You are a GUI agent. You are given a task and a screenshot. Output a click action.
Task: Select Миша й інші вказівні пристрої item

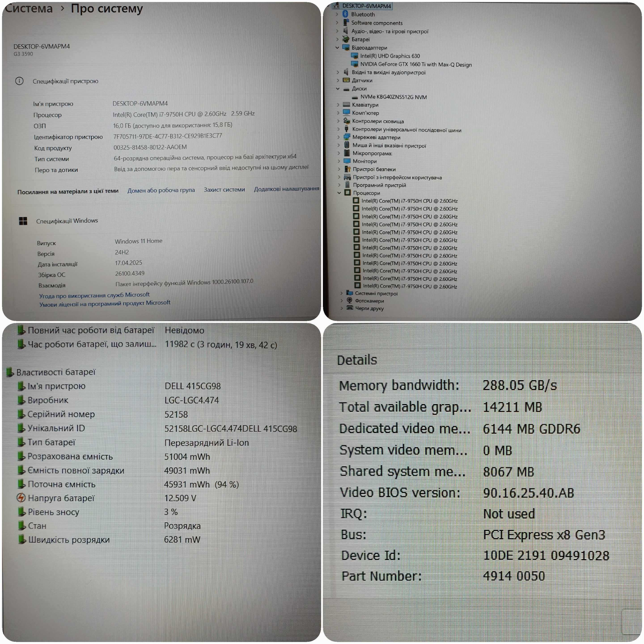click(389, 145)
